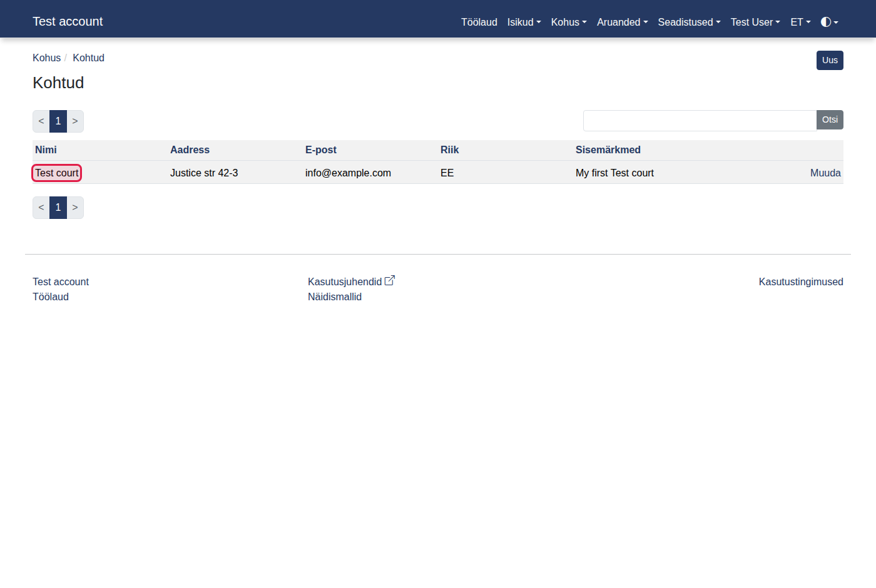Viewport: 876px width, 588px height.
Task: Click the E-post column header
Action: click(x=321, y=150)
